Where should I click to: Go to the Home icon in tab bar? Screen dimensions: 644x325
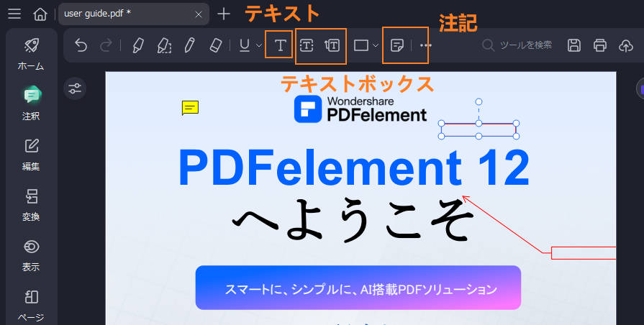click(x=40, y=14)
